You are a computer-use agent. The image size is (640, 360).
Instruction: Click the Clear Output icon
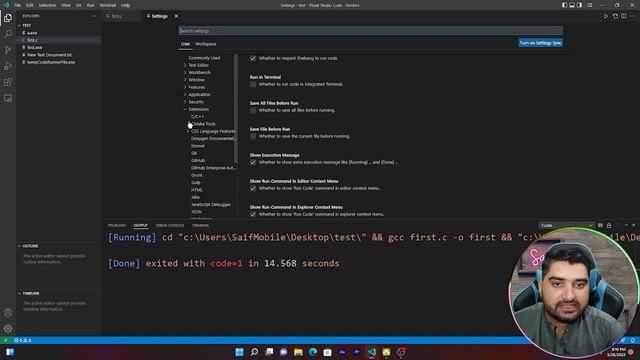point(600,225)
